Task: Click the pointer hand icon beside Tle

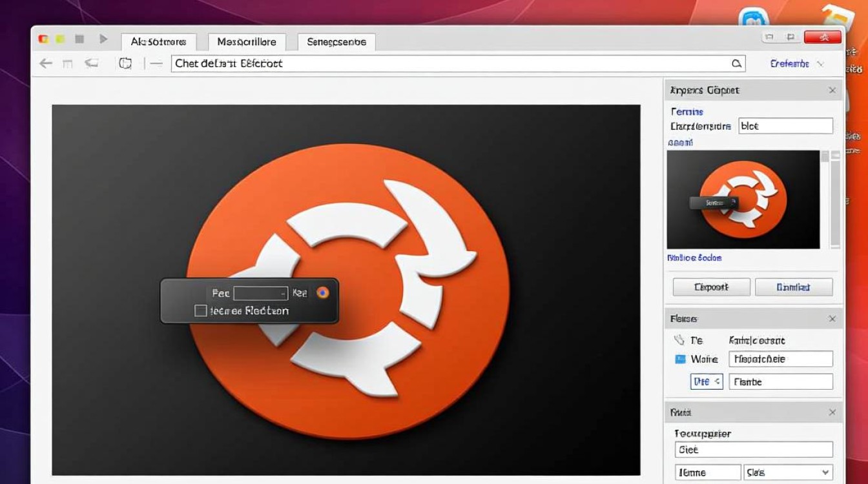Action: coord(679,340)
